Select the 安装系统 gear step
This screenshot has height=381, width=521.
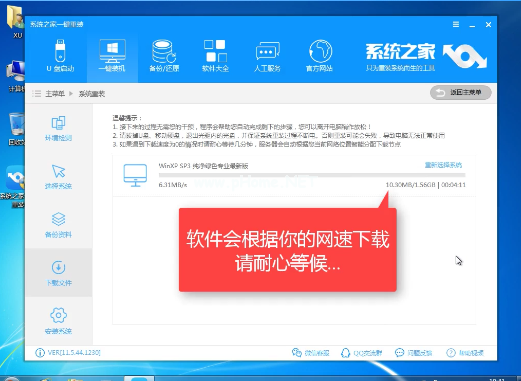58,321
